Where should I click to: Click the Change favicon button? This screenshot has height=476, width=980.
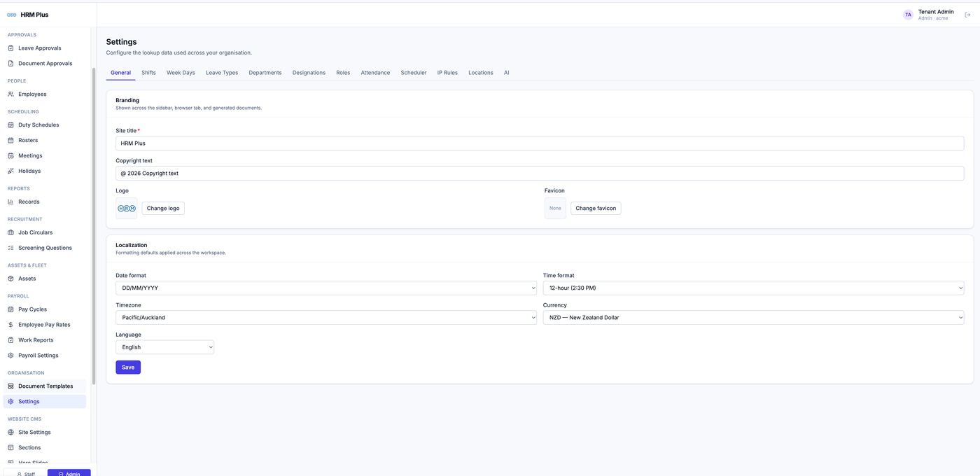(596, 209)
